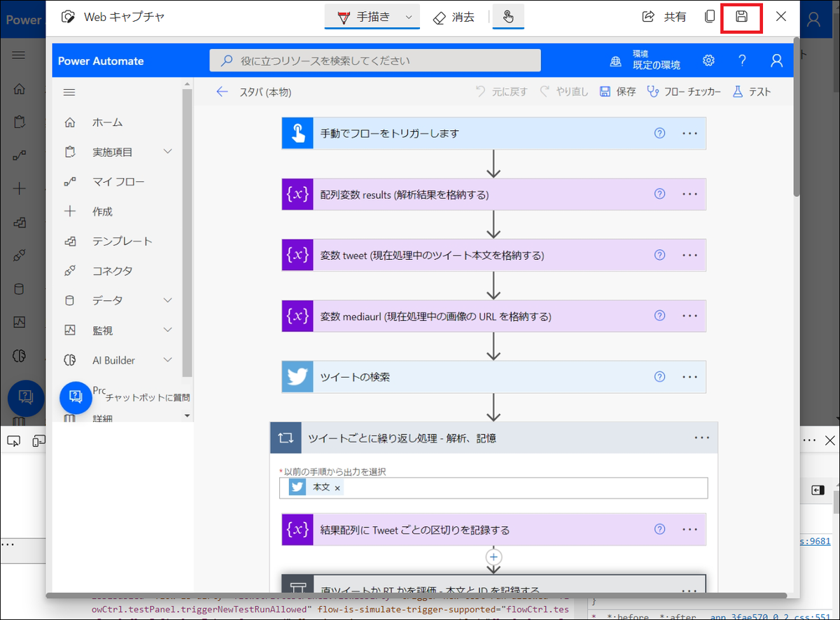The width and height of the screenshot is (840, 620).
Task: Click the share (共有) button
Action: coord(664,17)
